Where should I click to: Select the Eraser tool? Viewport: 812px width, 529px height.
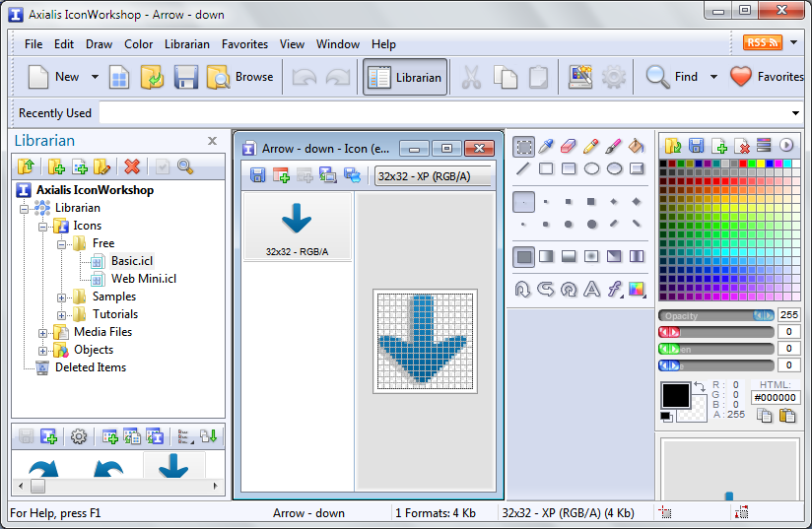pyautogui.click(x=568, y=147)
